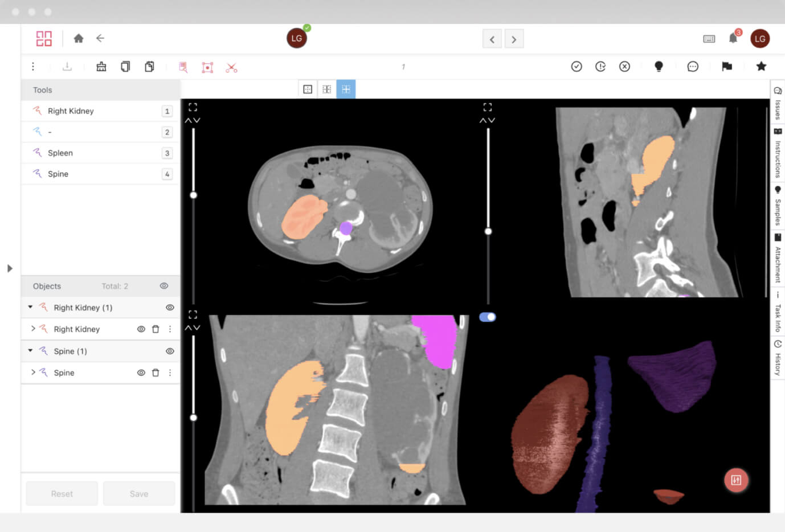The height and width of the screenshot is (532, 785).
Task: Expand the Spine object row
Action: [x=33, y=373]
